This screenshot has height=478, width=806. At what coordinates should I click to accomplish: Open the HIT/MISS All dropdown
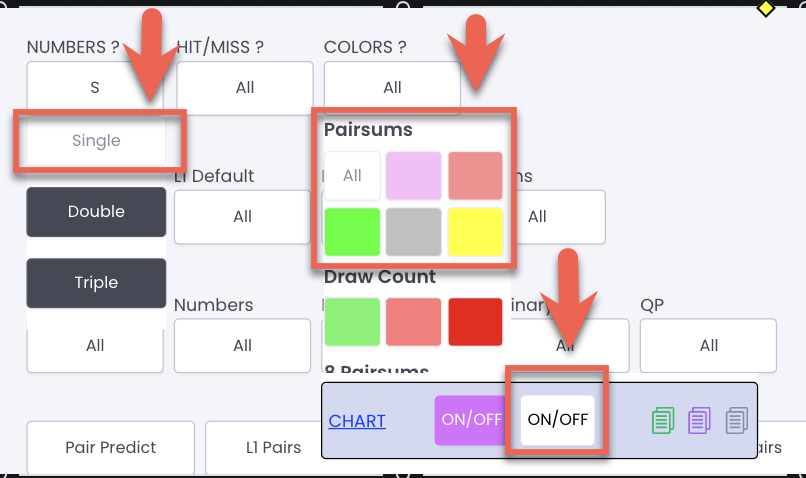coord(245,88)
